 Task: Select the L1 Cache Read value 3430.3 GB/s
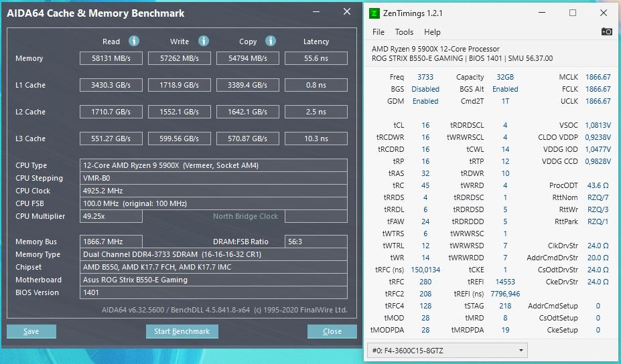111,85
